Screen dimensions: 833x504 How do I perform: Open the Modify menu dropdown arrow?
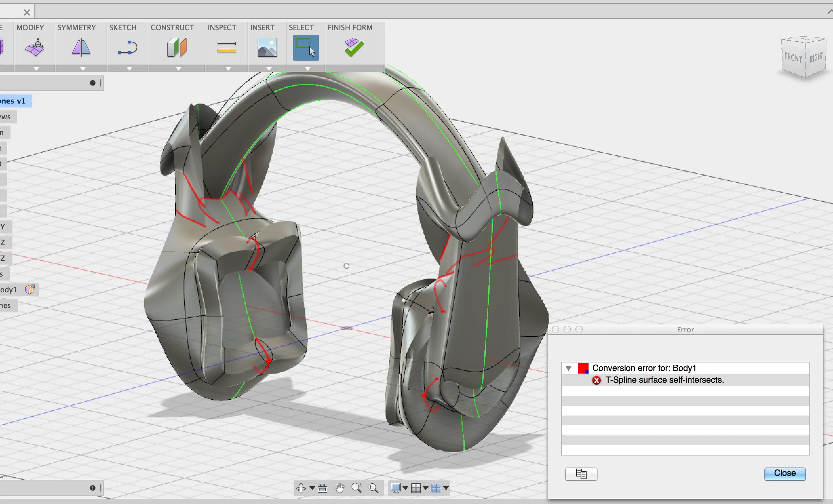36,68
